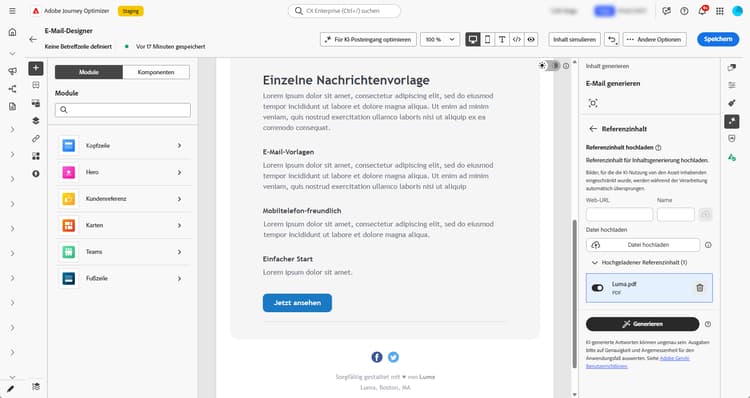Switch to plain text view icon
Image resolution: width=750 pixels, height=398 pixels.
(502, 39)
